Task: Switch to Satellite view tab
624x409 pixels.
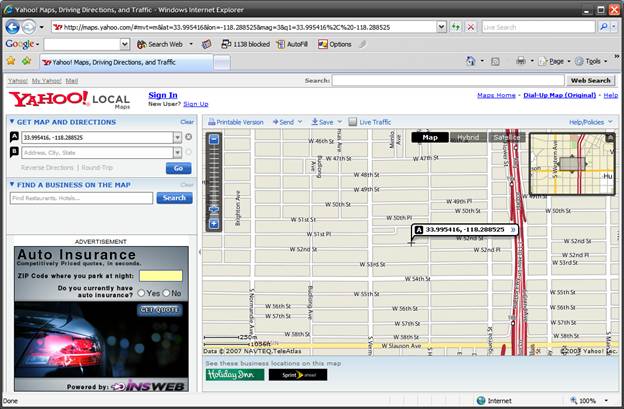Action: point(506,137)
